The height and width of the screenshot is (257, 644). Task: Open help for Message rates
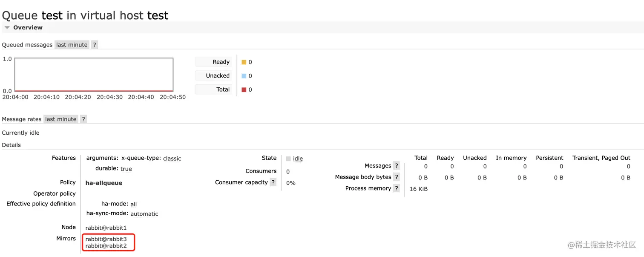83,119
